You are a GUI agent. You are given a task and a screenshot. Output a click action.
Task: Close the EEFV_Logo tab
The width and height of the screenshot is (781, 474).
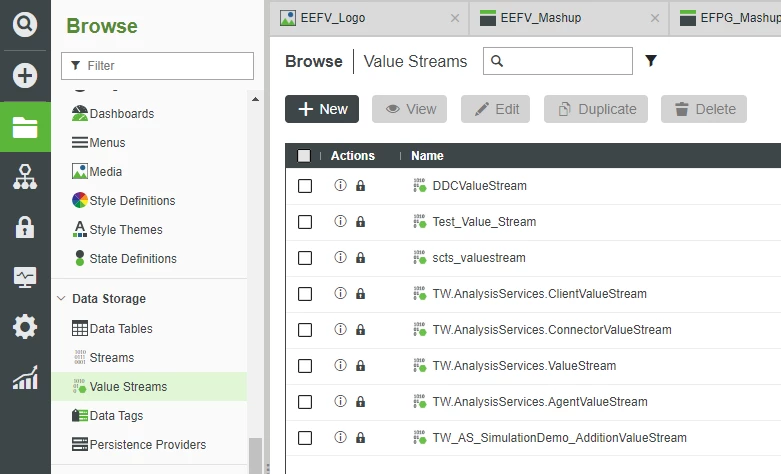(x=455, y=18)
